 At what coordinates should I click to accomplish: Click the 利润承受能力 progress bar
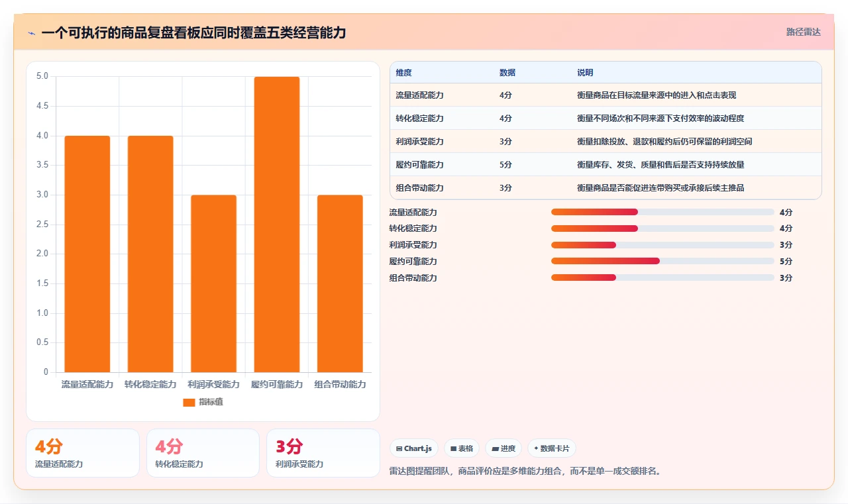[x=662, y=245]
